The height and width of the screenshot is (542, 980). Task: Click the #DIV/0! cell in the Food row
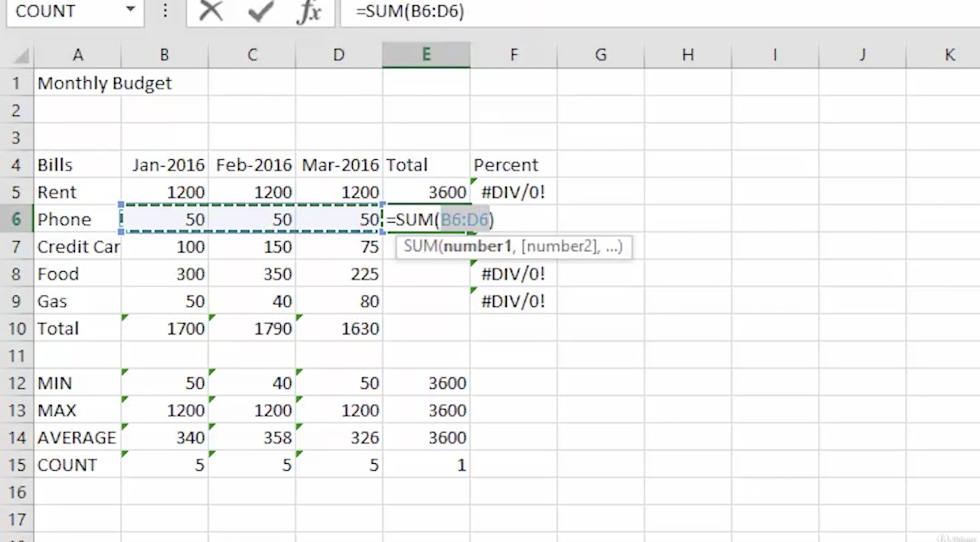pyautogui.click(x=513, y=274)
